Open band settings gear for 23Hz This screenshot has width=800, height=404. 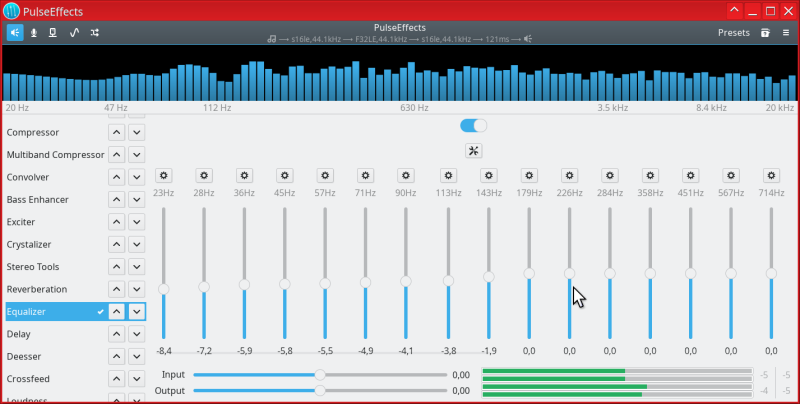click(x=163, y=175)
